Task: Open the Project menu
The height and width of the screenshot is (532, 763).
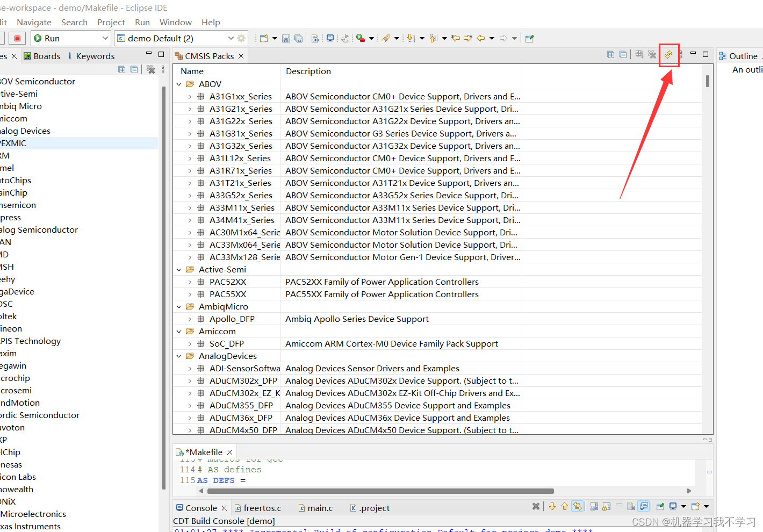Action: [x=111, y=22]
